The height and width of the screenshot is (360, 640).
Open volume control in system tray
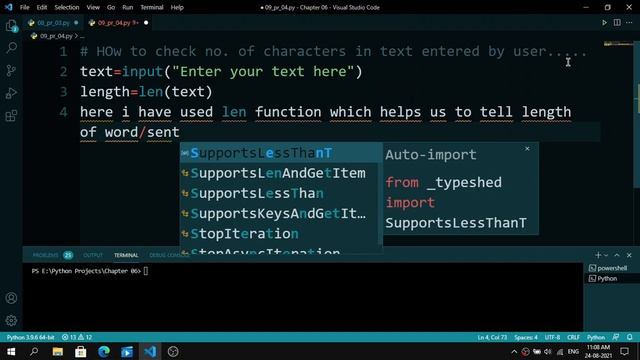(x=548, y=351)
